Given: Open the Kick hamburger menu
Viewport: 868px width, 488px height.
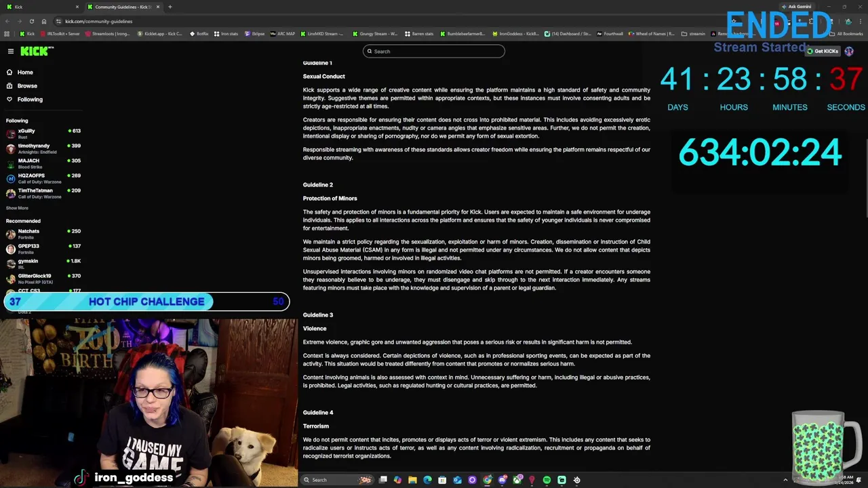Looking at the screenshot, I should 11,52.
